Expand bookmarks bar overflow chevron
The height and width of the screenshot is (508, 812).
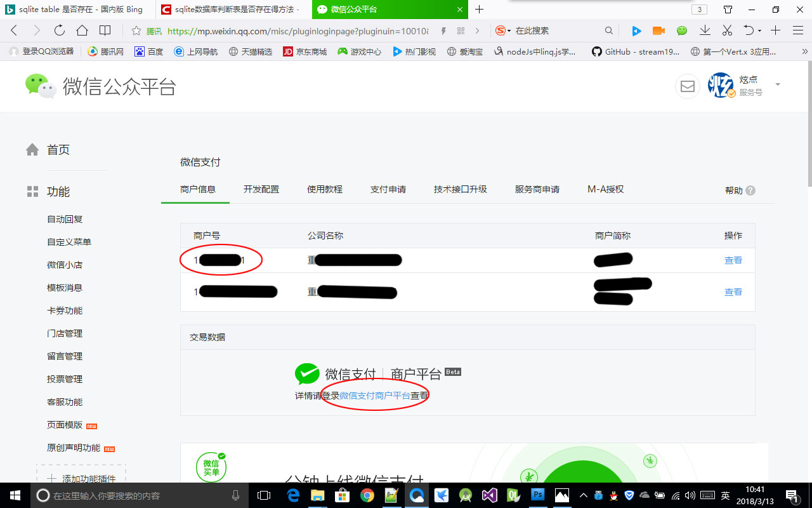(804, 52)
